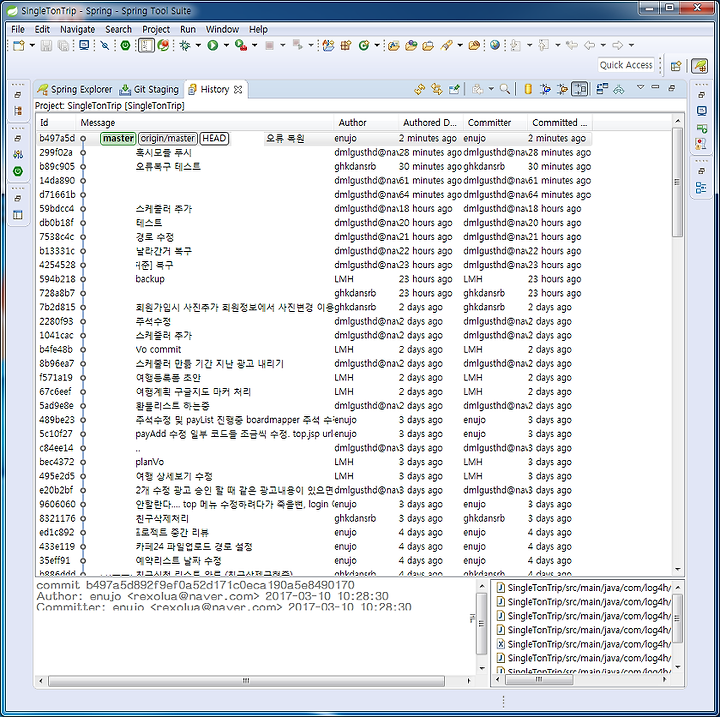
Task: Open the File menu
Action: click(18, 29)
